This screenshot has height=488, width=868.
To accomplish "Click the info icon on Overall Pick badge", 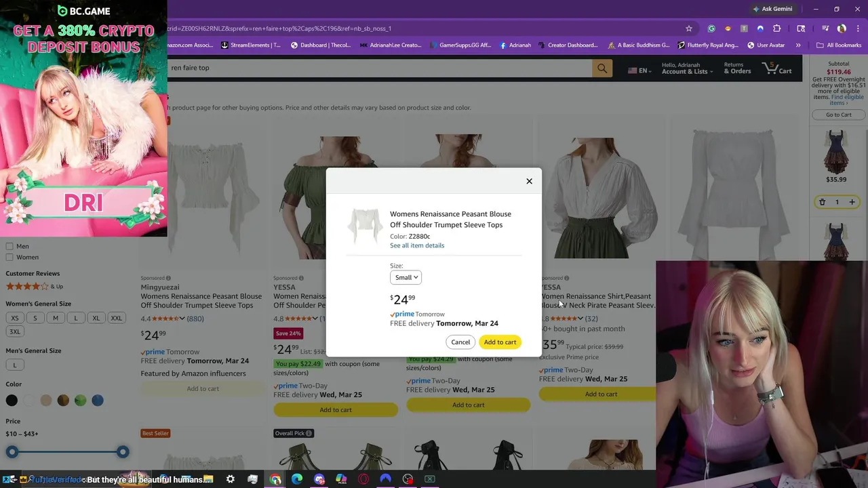I will [x=309, y=433].
